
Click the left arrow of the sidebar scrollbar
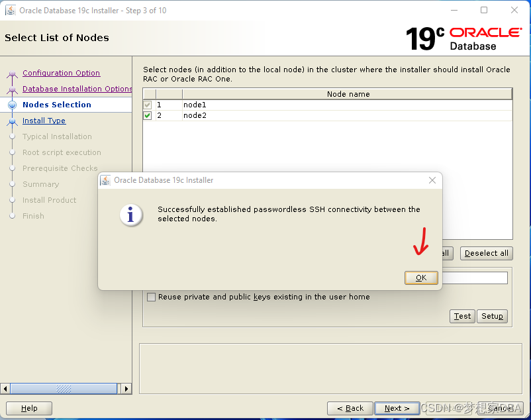point(5,388)
